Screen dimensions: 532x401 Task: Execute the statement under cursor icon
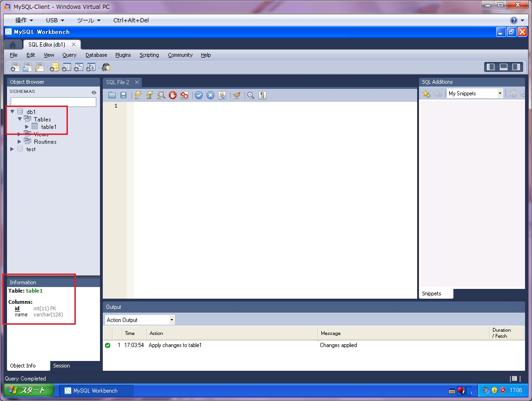[x=149, y=95]
